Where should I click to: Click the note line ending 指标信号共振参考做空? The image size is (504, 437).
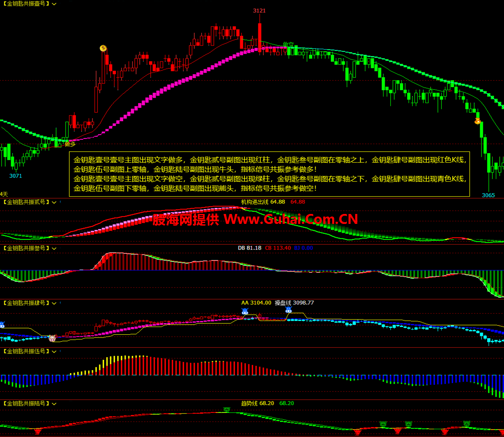195,188
